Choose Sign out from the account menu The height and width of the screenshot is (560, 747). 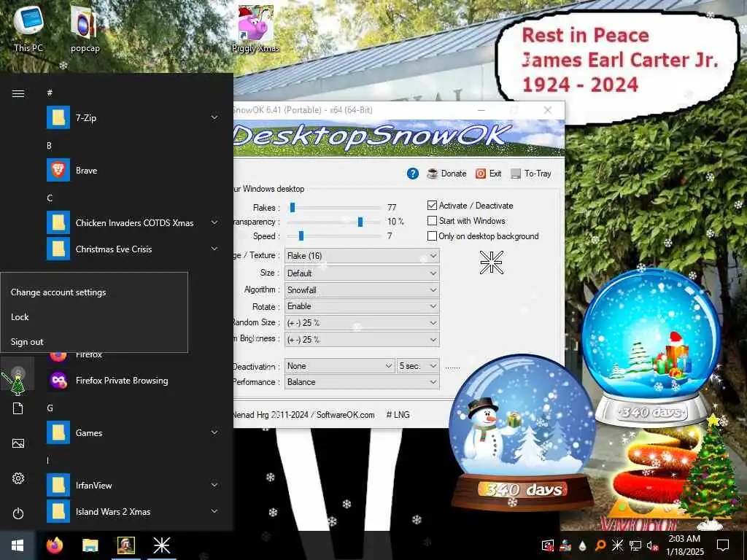94,342
